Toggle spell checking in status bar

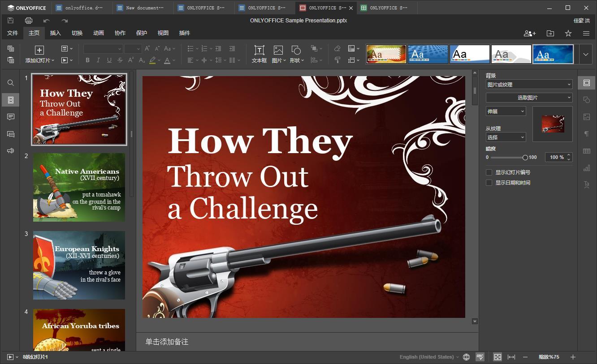point(480,357)
